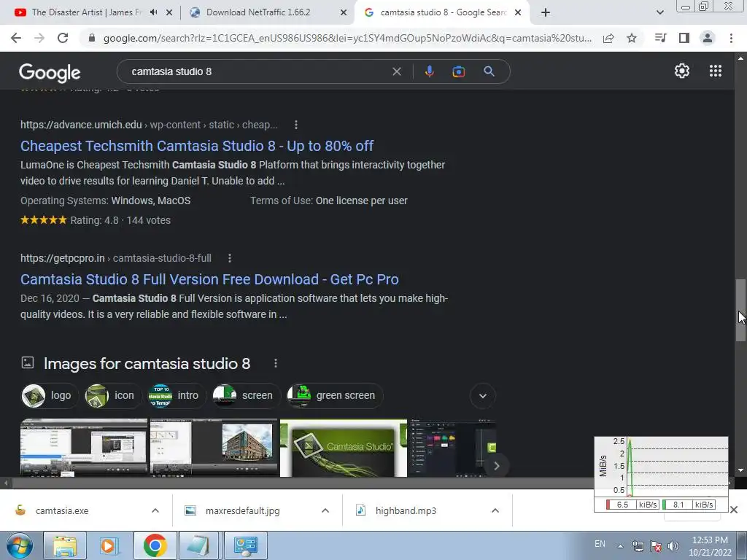
Task: Filter images by screen chip
Action: (246, 396)
